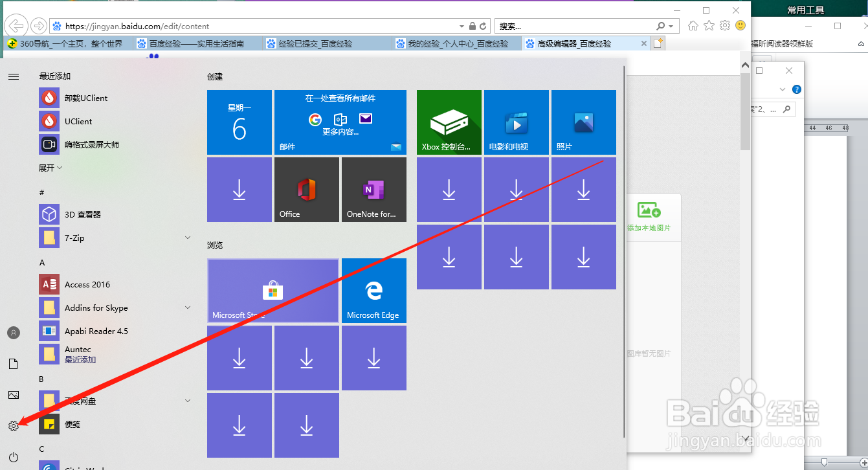Click the B letter group header
The width and height of the screenshot is (868, 470).
point(41,379)
